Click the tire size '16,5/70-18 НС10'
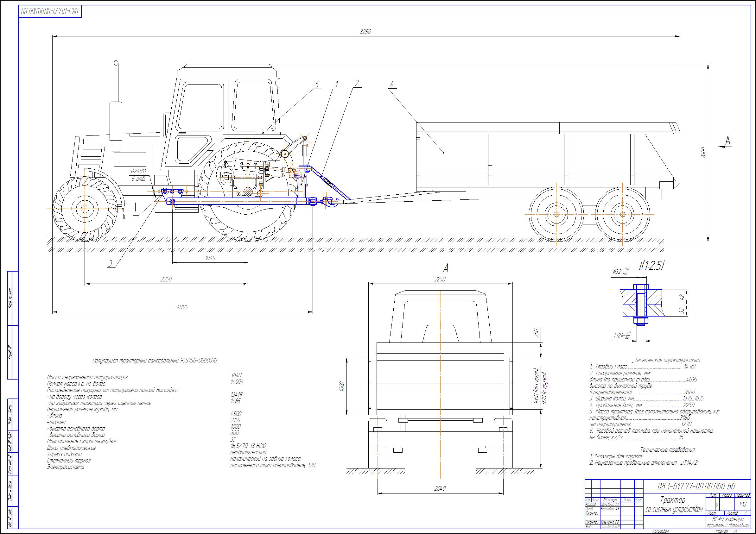756x534 pixels. tap(249, 446)
